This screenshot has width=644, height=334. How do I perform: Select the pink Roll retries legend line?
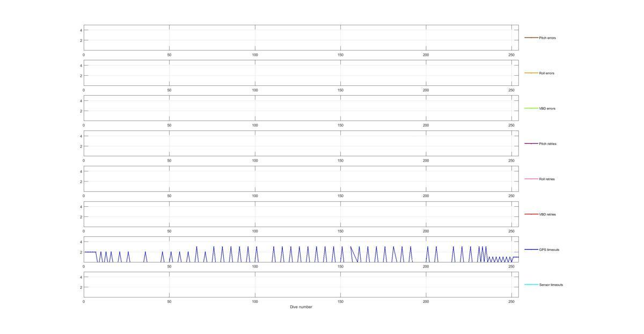531,179
